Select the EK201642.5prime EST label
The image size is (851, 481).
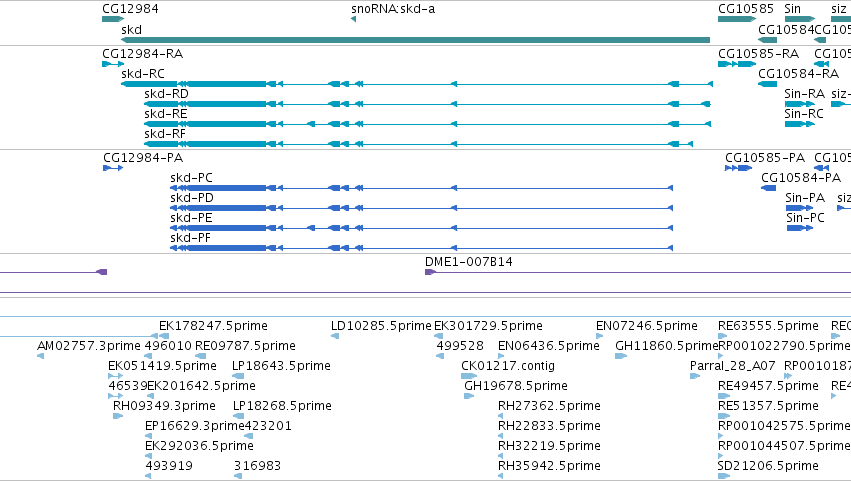[201, 387]
